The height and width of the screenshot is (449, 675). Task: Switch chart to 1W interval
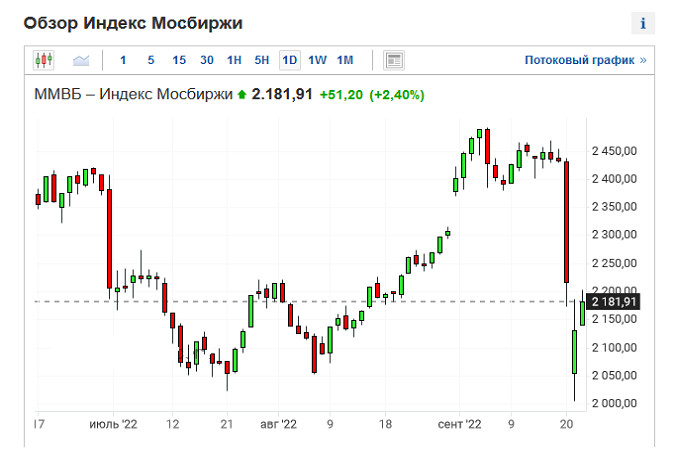(x=317, y=60)
